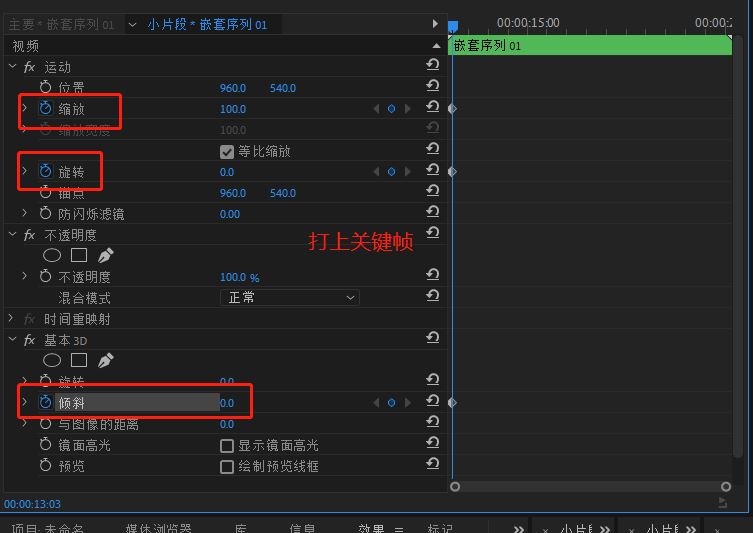Reset the 锚点 parameter

[433, 191]
